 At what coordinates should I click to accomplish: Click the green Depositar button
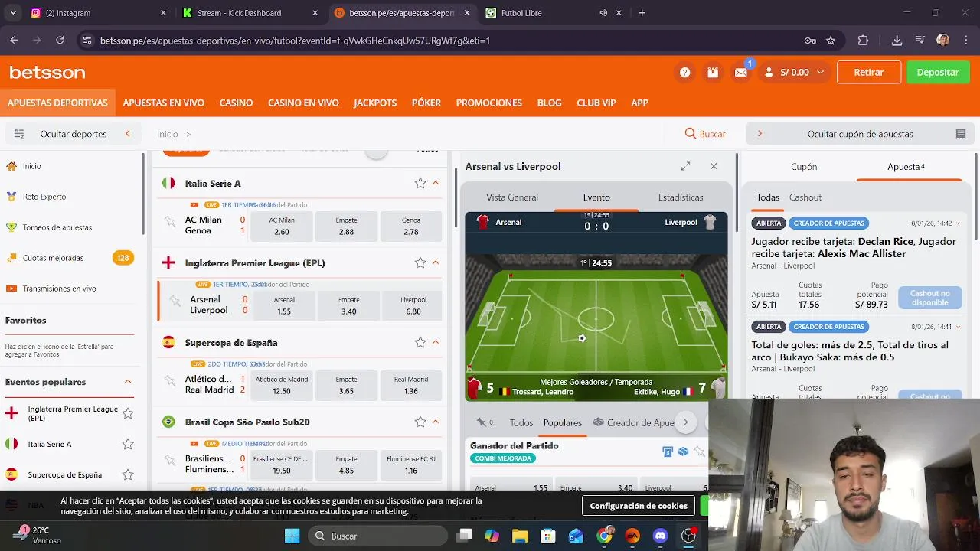(x=938, y=73)
